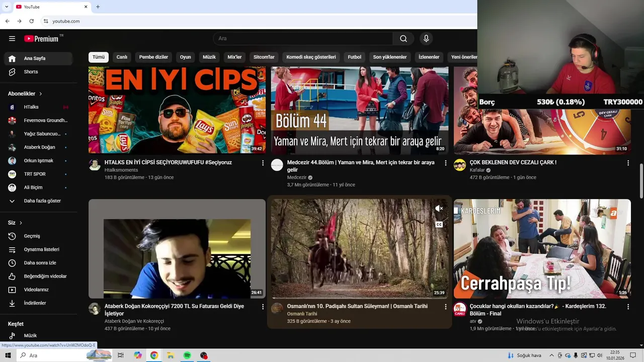Open TRT SPOR subscription
The width and height of the screenshot is (644, 362).
38,174
